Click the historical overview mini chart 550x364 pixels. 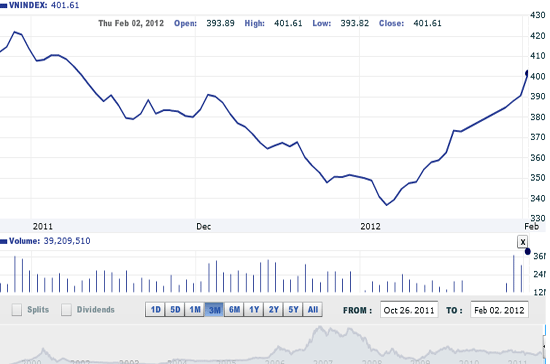tap(271, 344)
